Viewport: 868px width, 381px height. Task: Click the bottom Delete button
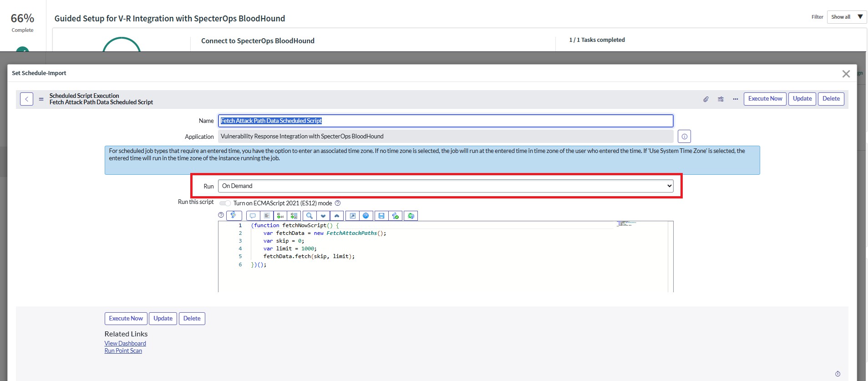(x=192, y=319)
